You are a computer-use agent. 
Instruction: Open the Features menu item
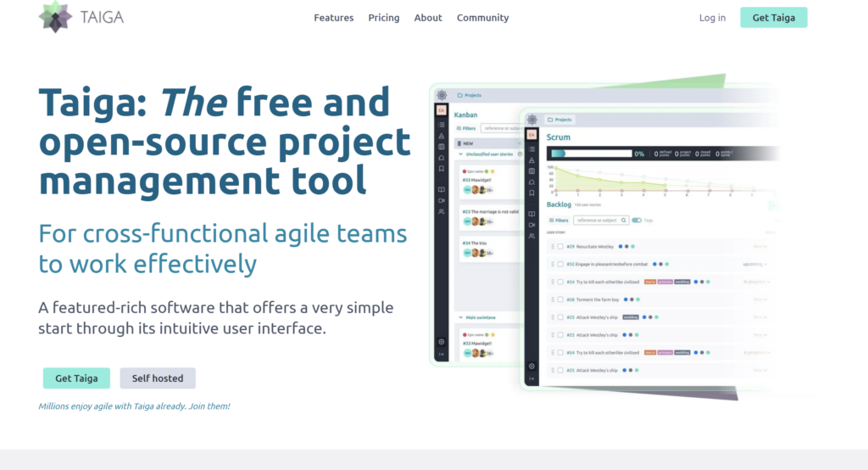[x=333, y=18]
